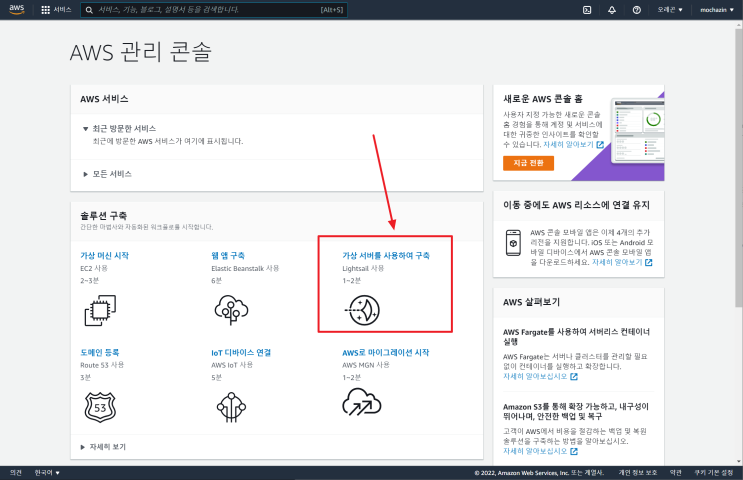This screenshot has width=743, height=480.
Task: Click the AWS 관리 콘솔 page title
Action: (140, 52)
